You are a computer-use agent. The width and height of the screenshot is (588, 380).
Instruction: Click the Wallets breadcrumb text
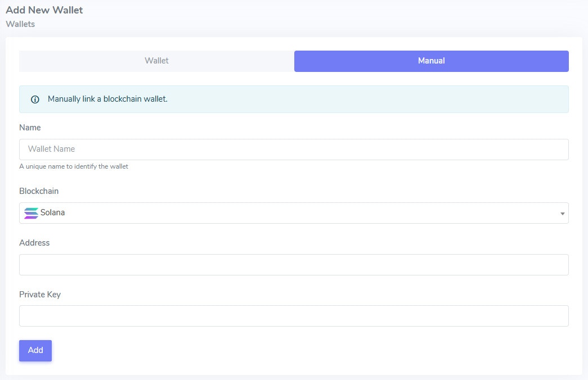coord(20,24)
